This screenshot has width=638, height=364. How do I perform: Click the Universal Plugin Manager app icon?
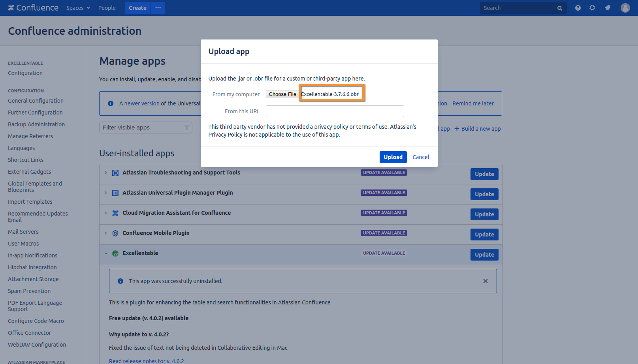[x=115, y=193]
